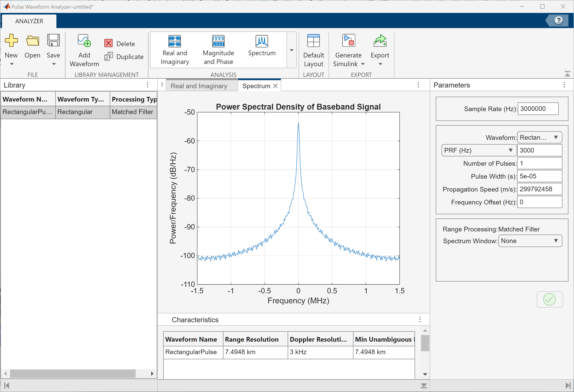Apply parameters with the green checkmark

(x=549, y=300)
